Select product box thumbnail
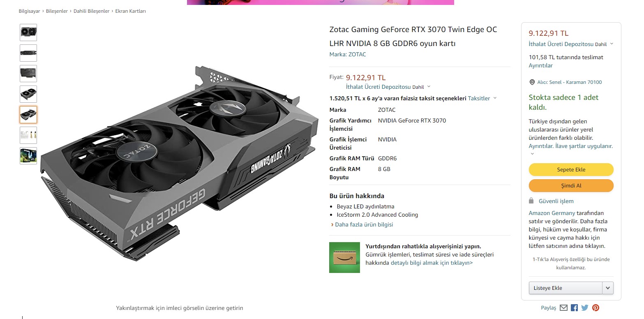The width and height of the screenshot is (644, 319). pyautogui.click(x=28, y=156)
